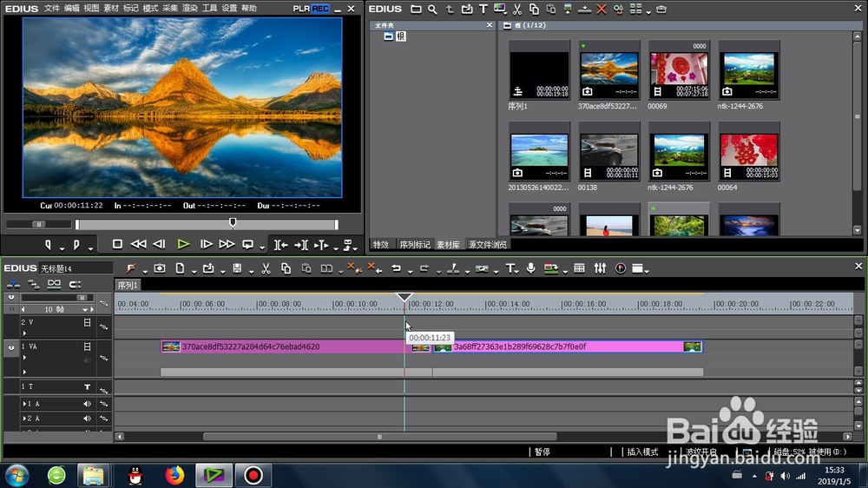Click the rewind button

tap(138, 244)
